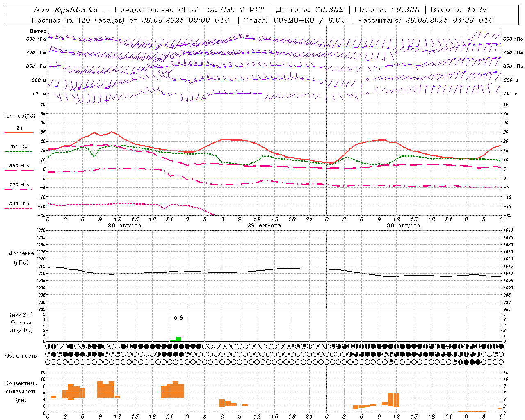Click the Nov_Kyshtovka station title
The width and height of the screenshot is (525, 420).
[x=66, y=10]
